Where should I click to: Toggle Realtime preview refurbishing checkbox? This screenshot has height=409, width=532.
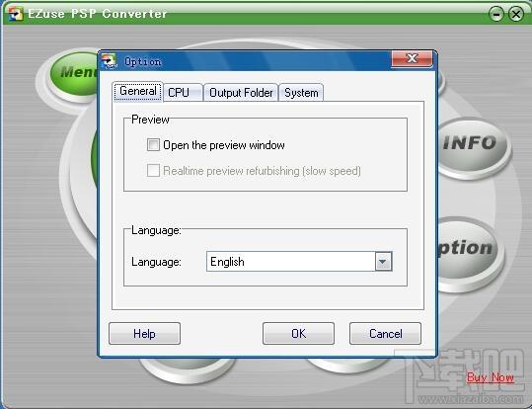click(x=153, y=170)
